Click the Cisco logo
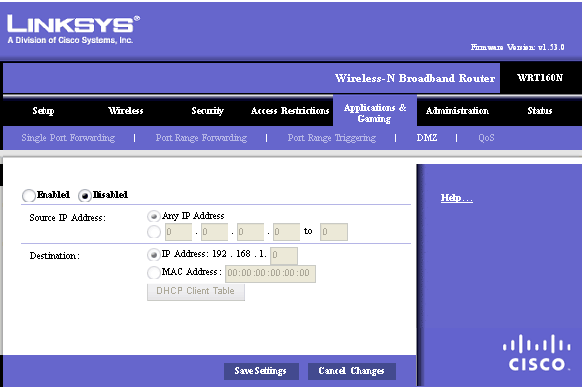Image resolution: width=582 pixels, height=388 pixels. click(x=537, y=353)
